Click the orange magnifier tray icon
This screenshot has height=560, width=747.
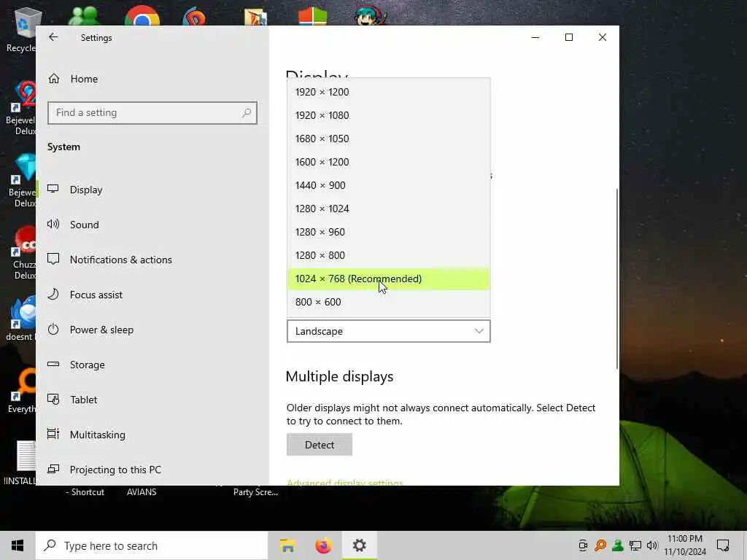tap(600, 545)
